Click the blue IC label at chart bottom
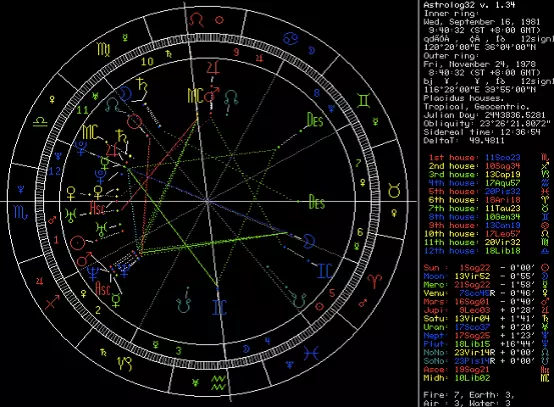 click(219, 307)
